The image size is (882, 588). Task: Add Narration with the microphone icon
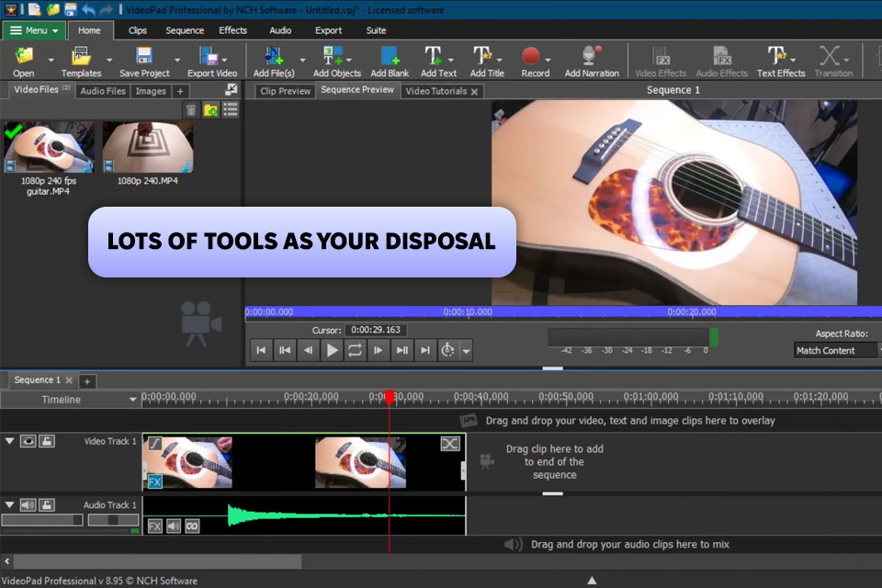pos(591,62)
